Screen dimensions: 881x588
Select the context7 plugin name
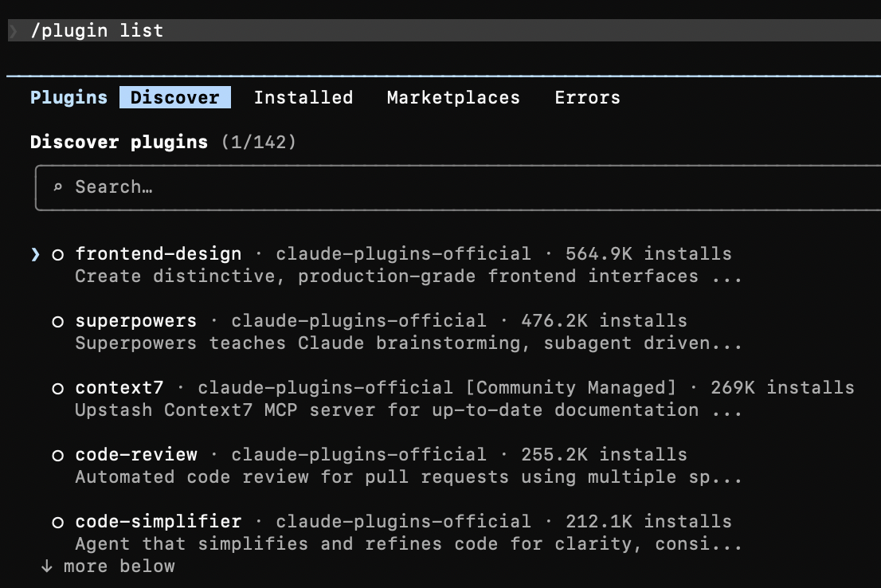click(119, 388)
